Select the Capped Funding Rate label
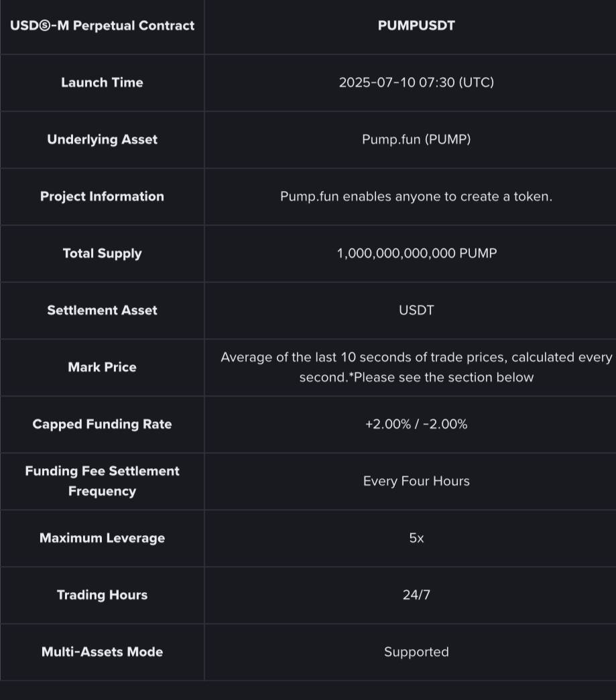 click(103, 424)
